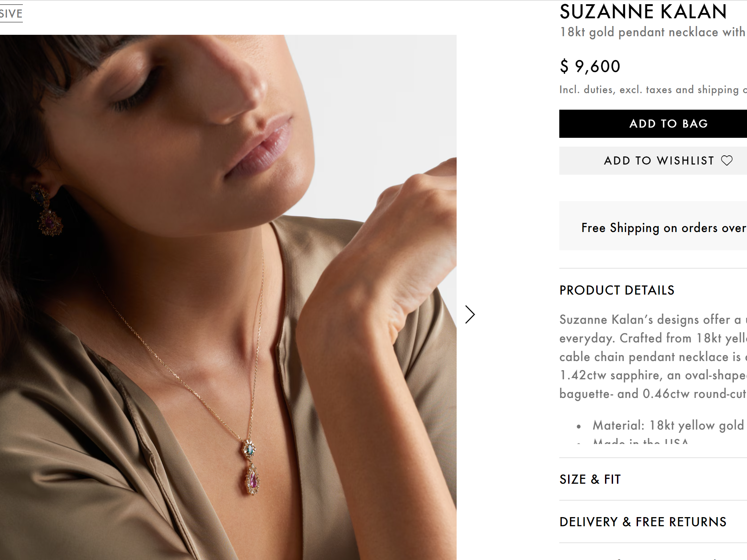Viewport: 747px width, 560px height.
Task: Click the gemstone pendant in the photo
Action: click(x=252, y=468)
